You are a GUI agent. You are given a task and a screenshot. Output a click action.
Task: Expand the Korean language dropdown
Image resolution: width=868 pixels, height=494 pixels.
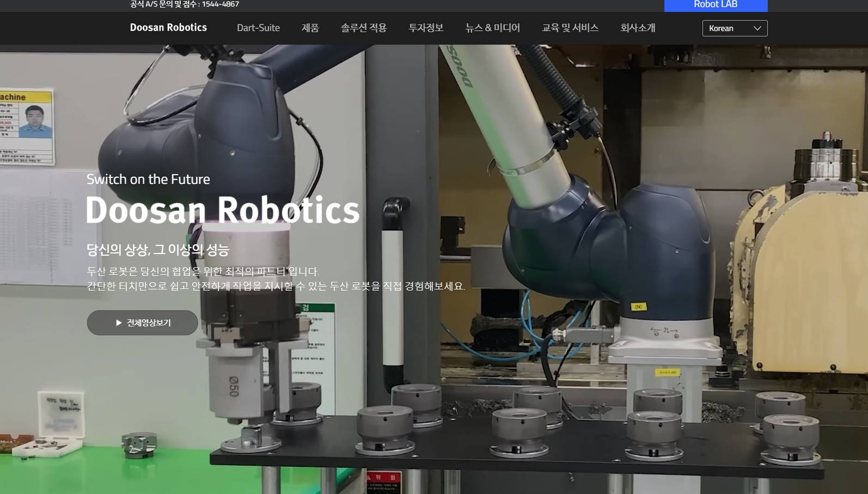tap(735, 28)
